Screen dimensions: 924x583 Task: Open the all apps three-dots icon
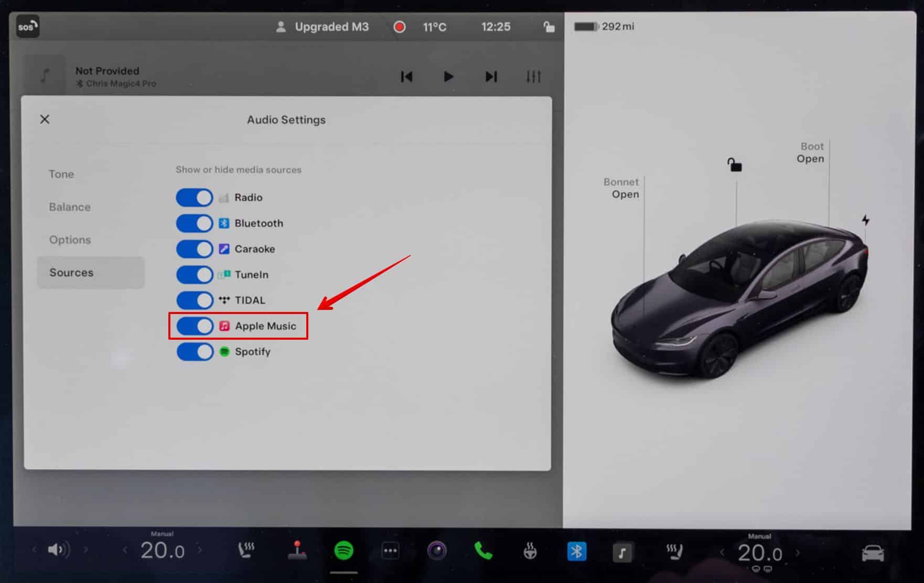(390, 551)
